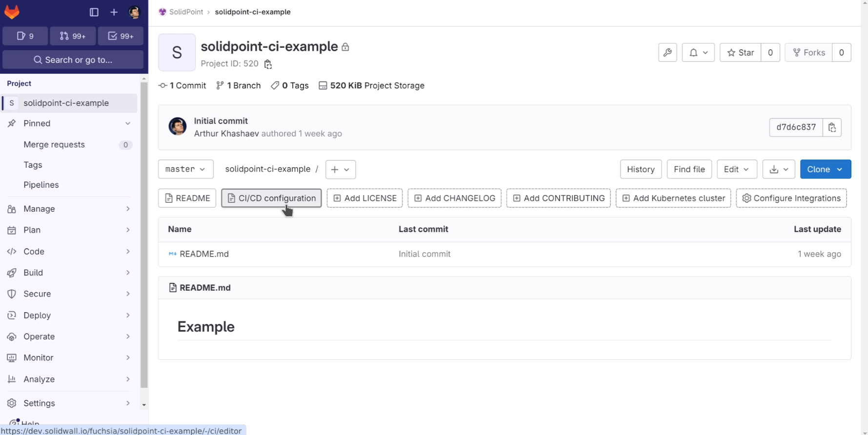Image resolution: width=868 pixels, height=435 pixels.
Task: Set up CI/CD configuration
Action: click(x=271, y=198)
